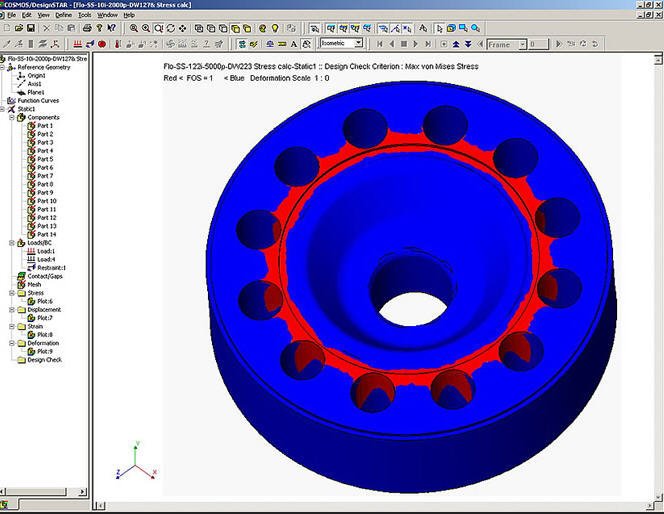Activate the Pan view four-arrow icon
664x514 pixels.
click(183, 28)
